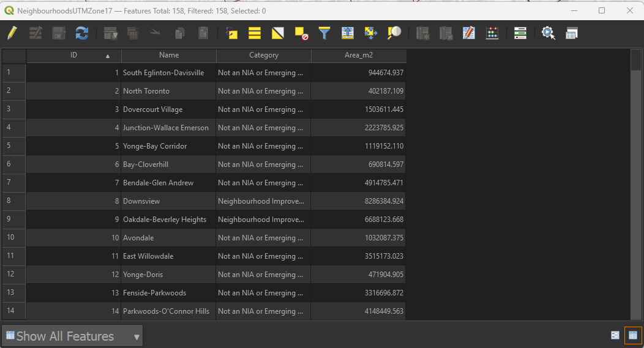Move selection to top of table
Image resolution: width=644 pixels, height=348 pixels.
coord(348,33)
